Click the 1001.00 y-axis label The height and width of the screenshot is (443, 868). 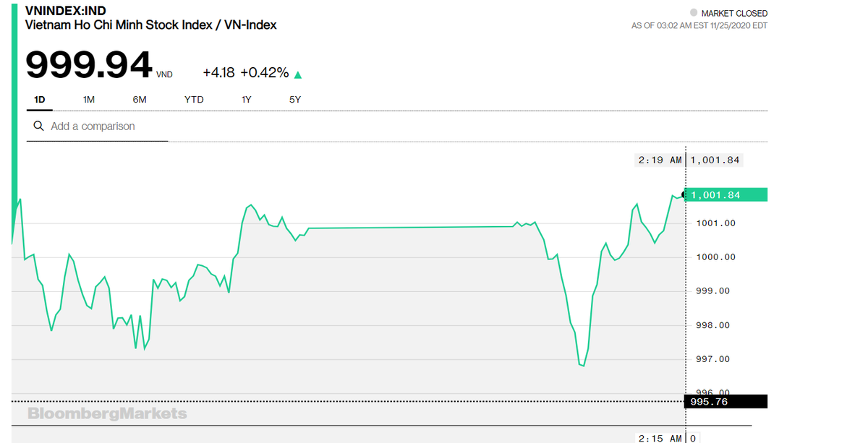tap(716, 223)
